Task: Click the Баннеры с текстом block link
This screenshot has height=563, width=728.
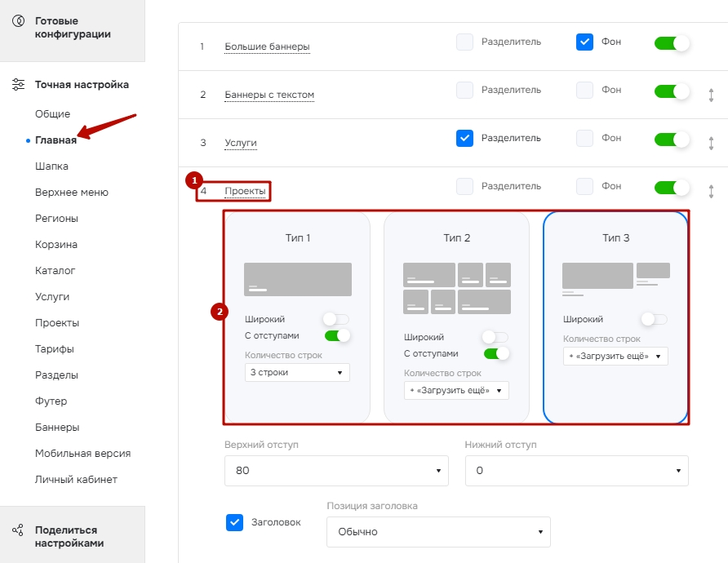Action: click(x=269, y=95)
